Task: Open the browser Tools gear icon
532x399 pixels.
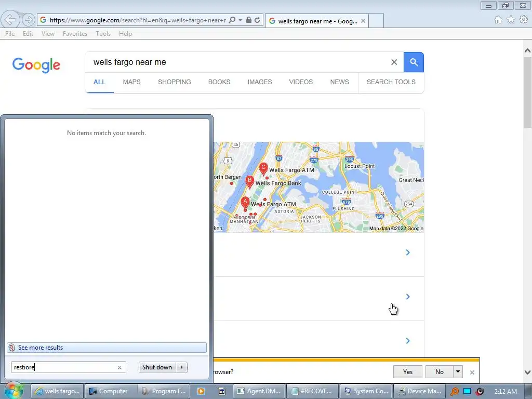Action: click(524, 20)
